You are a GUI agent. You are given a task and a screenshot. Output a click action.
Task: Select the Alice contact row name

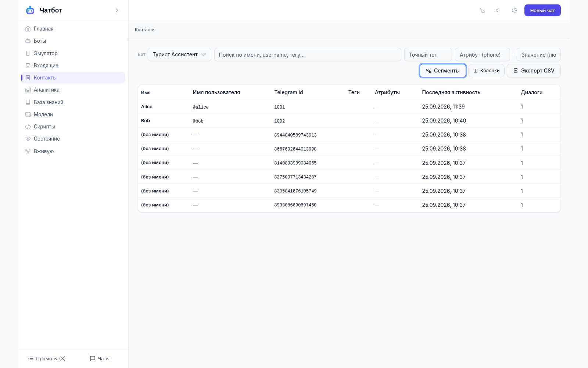[x=147, y=107]
